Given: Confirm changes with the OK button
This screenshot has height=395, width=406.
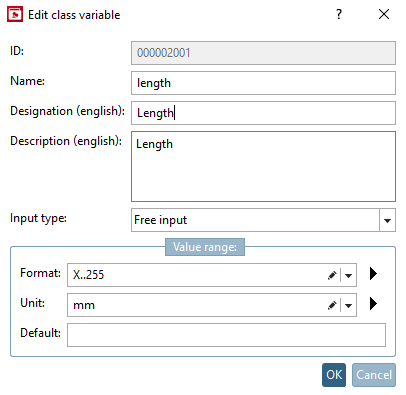Looking at the screenshot, I should [334, 375].
